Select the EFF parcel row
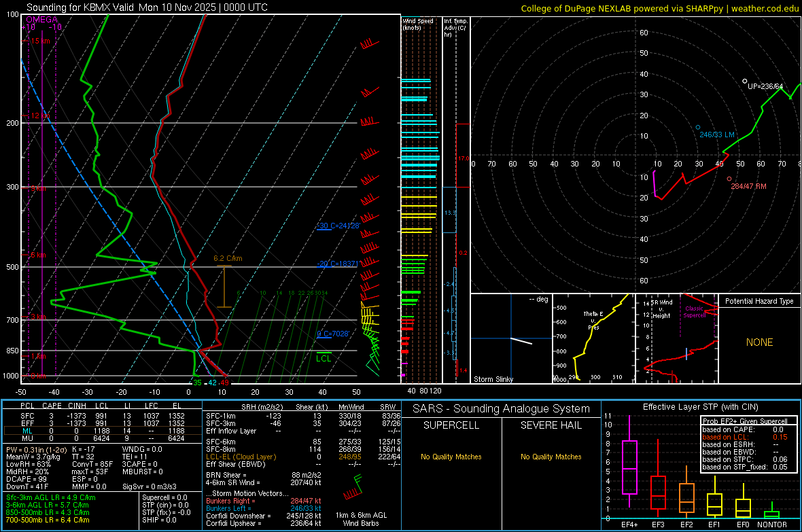This screenshot has width=802, height=532. (x=103, y=423)
